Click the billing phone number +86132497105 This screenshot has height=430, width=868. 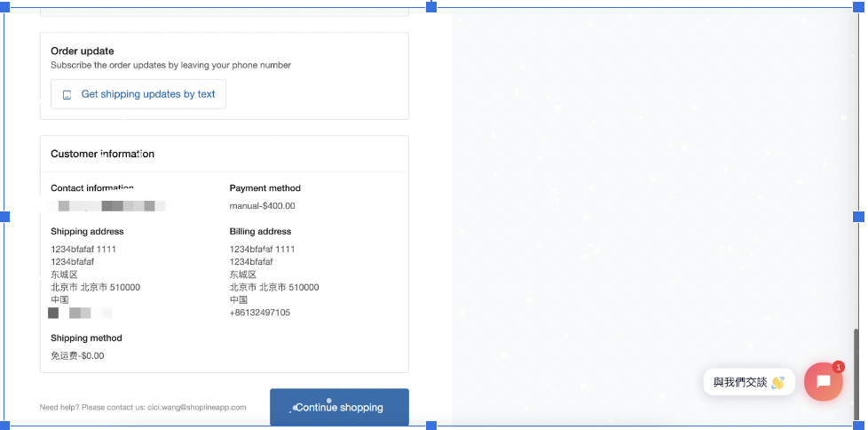pyautogui.click(x=259, y=313)
